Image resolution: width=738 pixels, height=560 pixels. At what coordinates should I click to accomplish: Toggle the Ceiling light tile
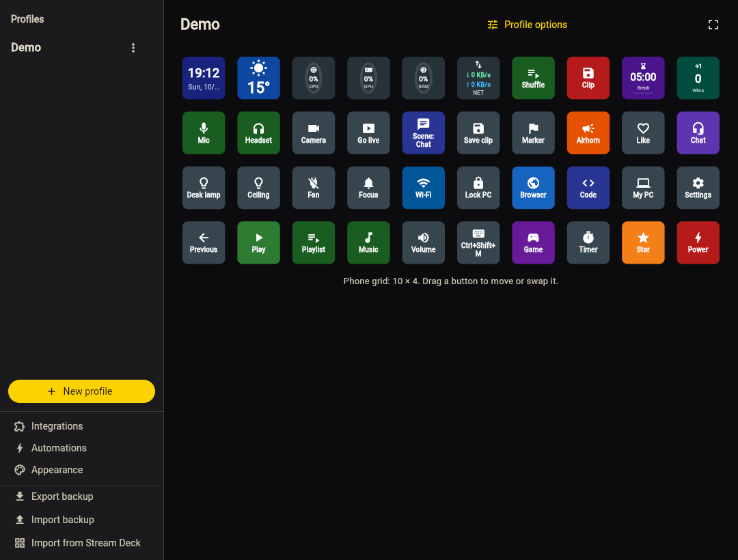[x=258, y=188]
